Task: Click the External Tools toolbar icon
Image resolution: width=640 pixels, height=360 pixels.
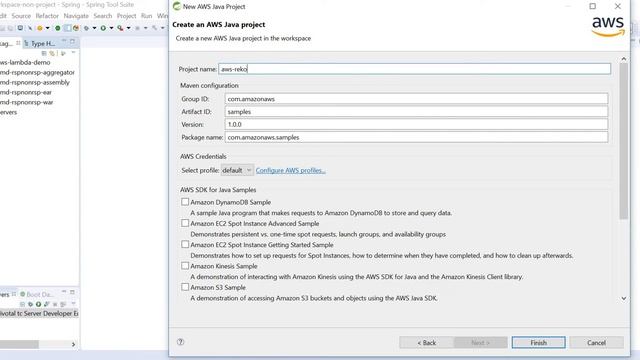Action: (x=120, y=28)
